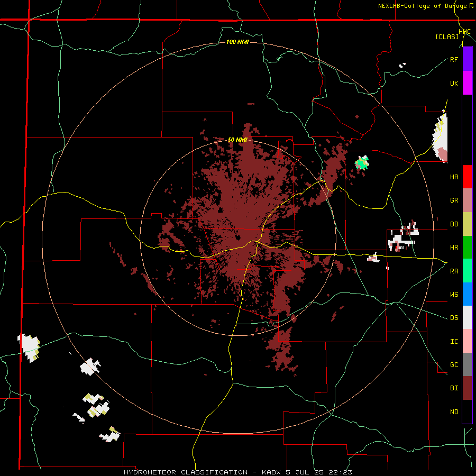Click the GR legend label
This screenshot has height=476, width=476.
click(454, 200)
